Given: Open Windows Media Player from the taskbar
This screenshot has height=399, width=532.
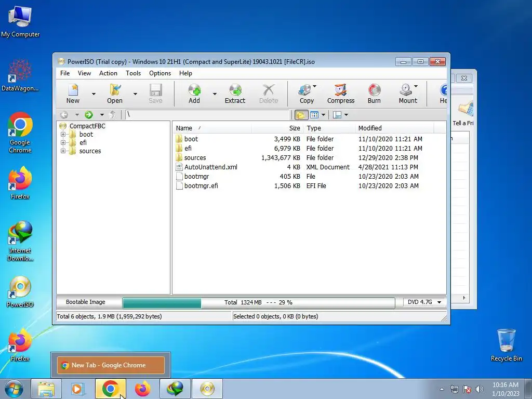Looking at the screenshot, I should pos(78,389).
